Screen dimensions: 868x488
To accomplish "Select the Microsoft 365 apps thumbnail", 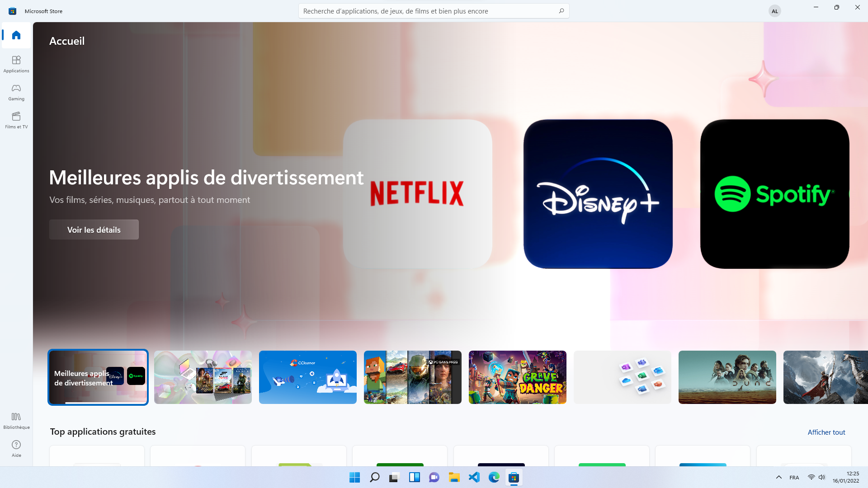I will click(x=623, y=377).
